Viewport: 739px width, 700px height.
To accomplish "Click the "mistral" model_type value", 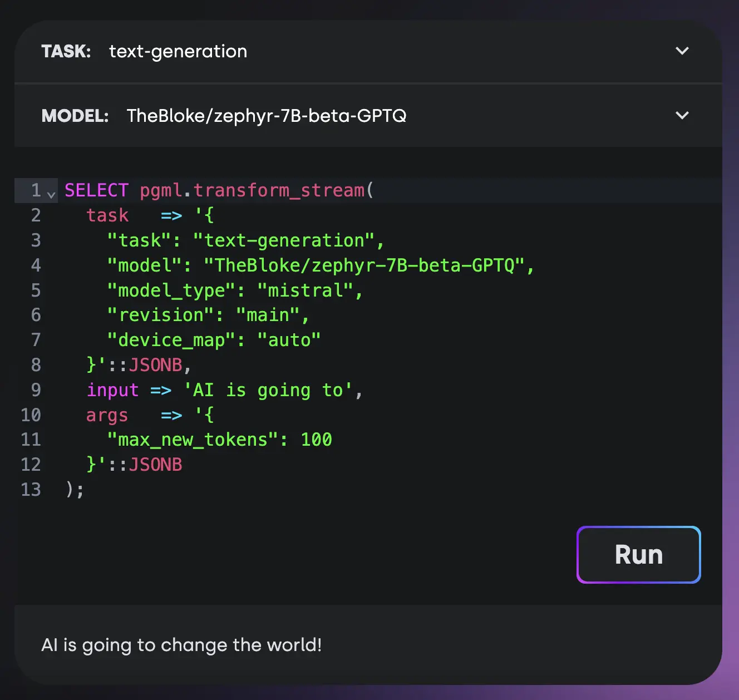I will coord(305,290).
